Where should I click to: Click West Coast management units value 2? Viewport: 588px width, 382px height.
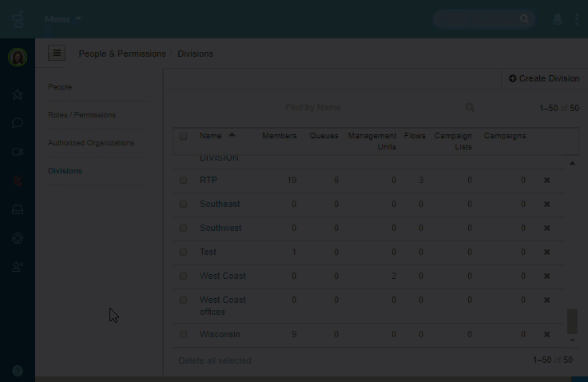(x=394, y=277)
